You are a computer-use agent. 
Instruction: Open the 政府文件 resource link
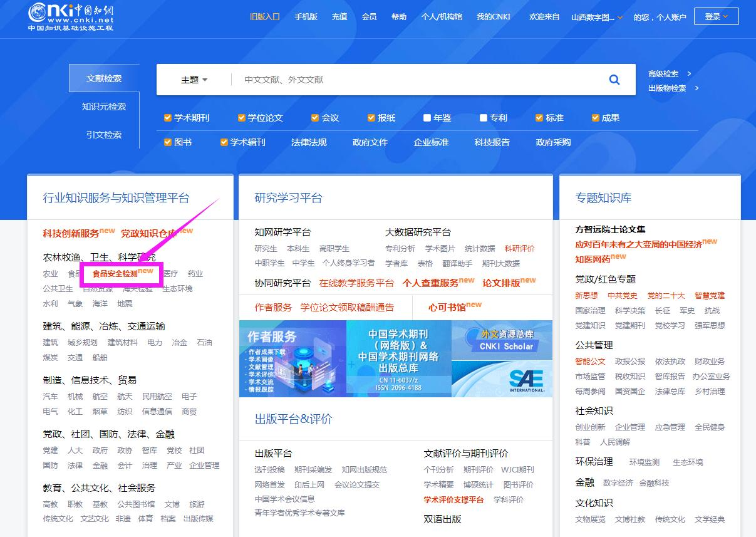point(370,142)
